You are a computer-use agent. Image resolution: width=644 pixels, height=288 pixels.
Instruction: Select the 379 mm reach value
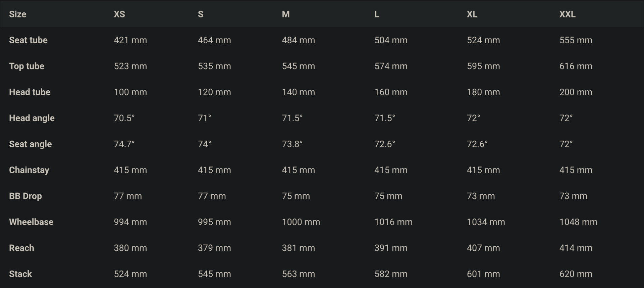point(214,248)
